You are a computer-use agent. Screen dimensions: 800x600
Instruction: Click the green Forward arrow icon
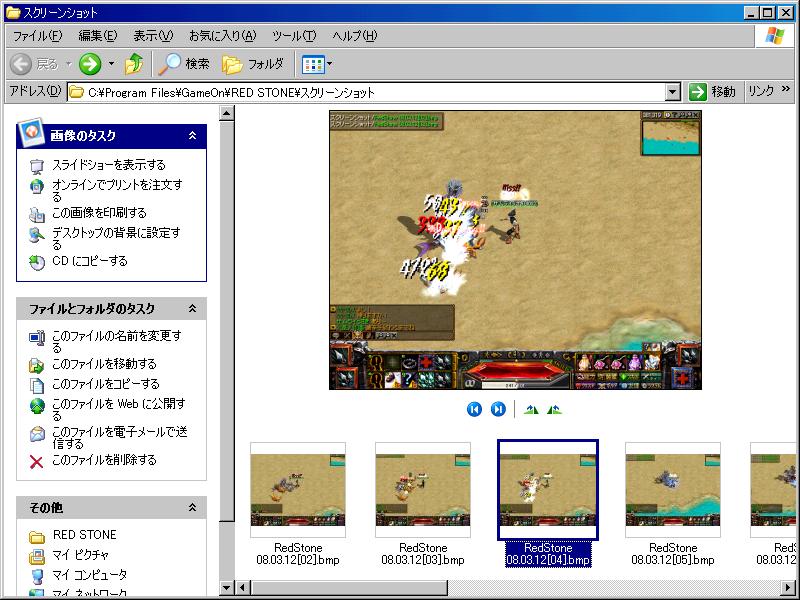pyautogui.click(x=90, y=64)
